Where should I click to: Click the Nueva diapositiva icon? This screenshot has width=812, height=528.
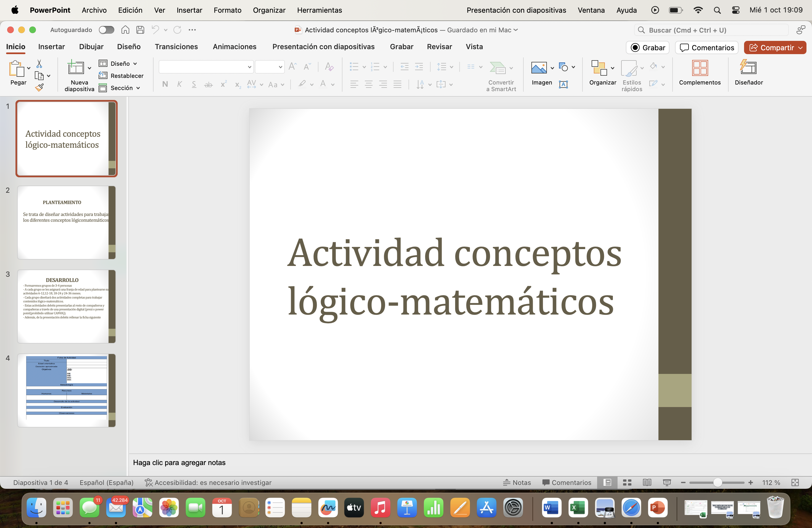coord(75,68)
